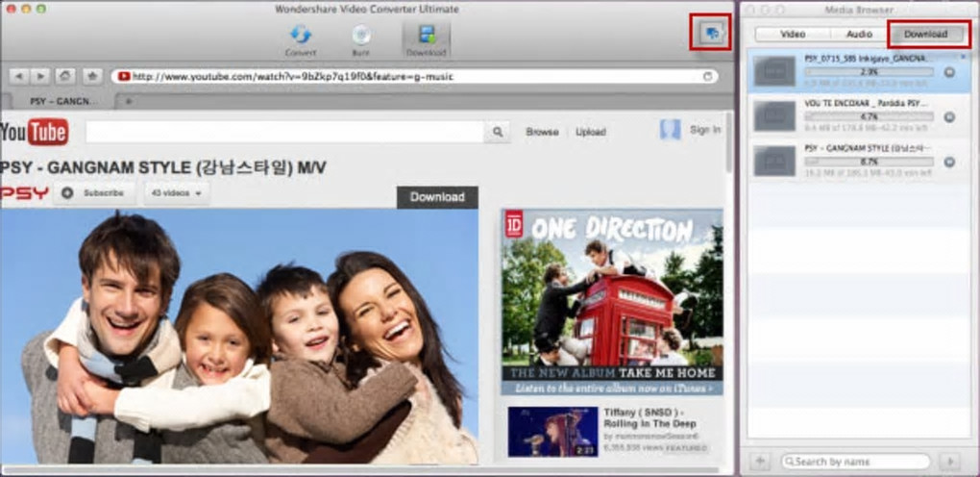
Task: Select the Download tab in Media Browser
Action: (x=925, y=34)
